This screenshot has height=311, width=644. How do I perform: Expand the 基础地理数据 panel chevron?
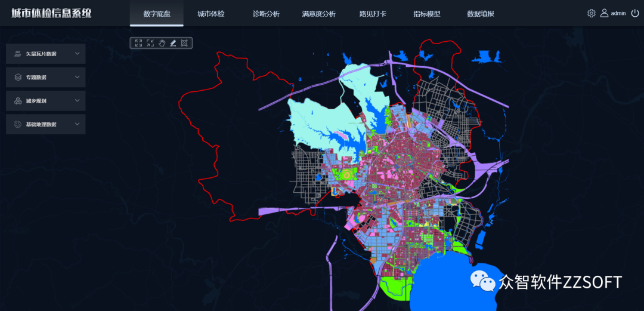[x=78, y=124]
